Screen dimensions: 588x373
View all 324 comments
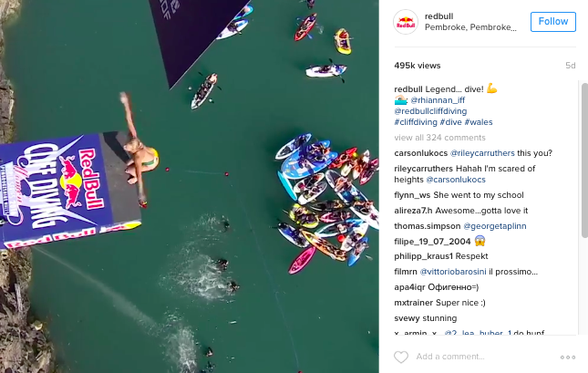[x=440, y=138]
